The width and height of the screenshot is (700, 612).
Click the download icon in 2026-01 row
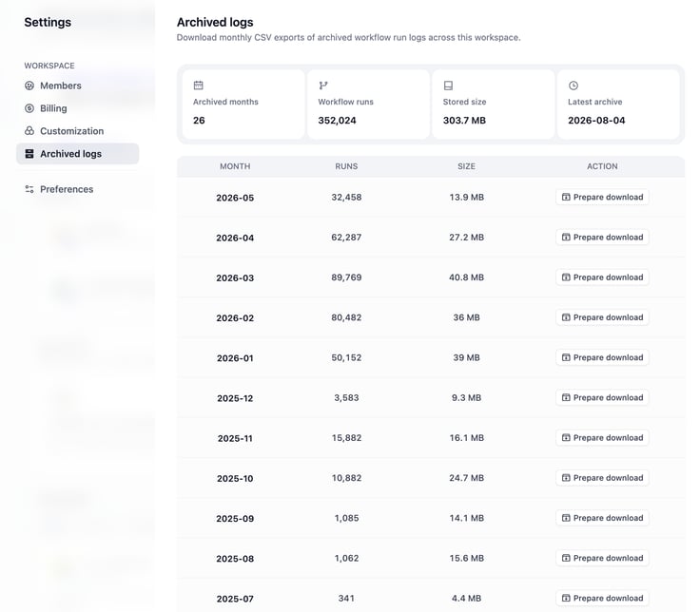[x=566, y=357]
